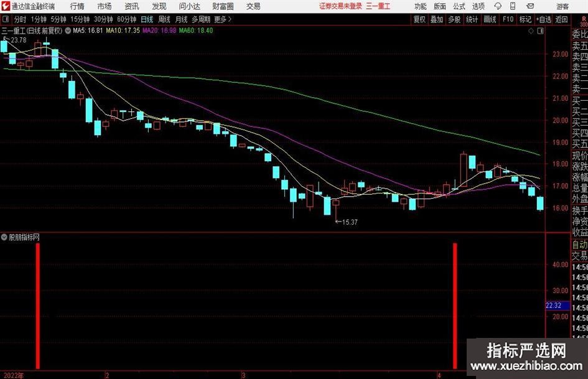
Task: Open the 画线 drawing tools
Action: (x=490, y=19)
